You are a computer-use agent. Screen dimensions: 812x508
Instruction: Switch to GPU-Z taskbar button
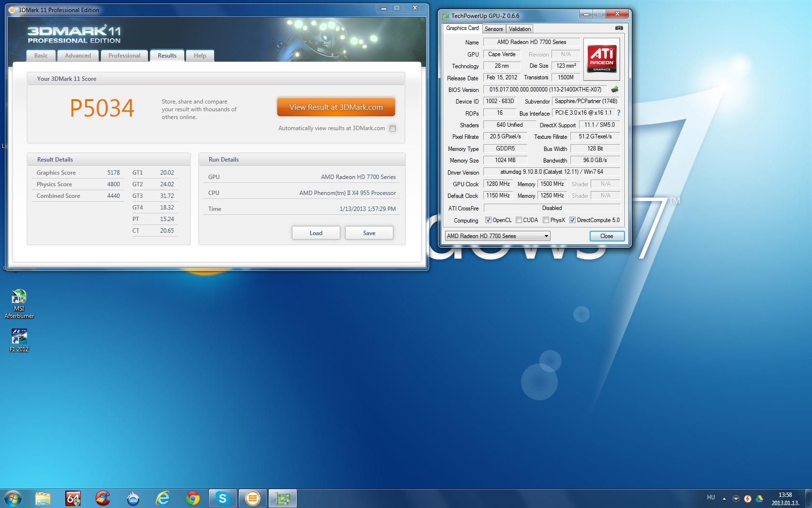tap(283, 498)
